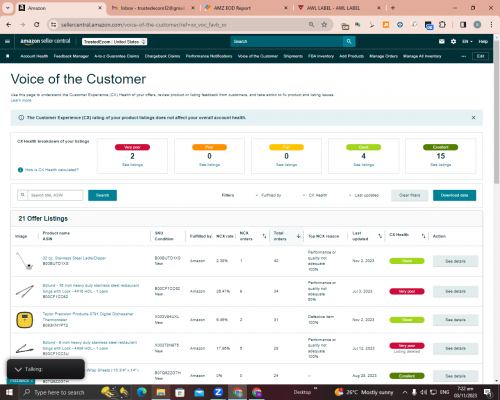Open Zoom from the taskbar
Viewport: 500px width, 400px height.
point(218,392)
